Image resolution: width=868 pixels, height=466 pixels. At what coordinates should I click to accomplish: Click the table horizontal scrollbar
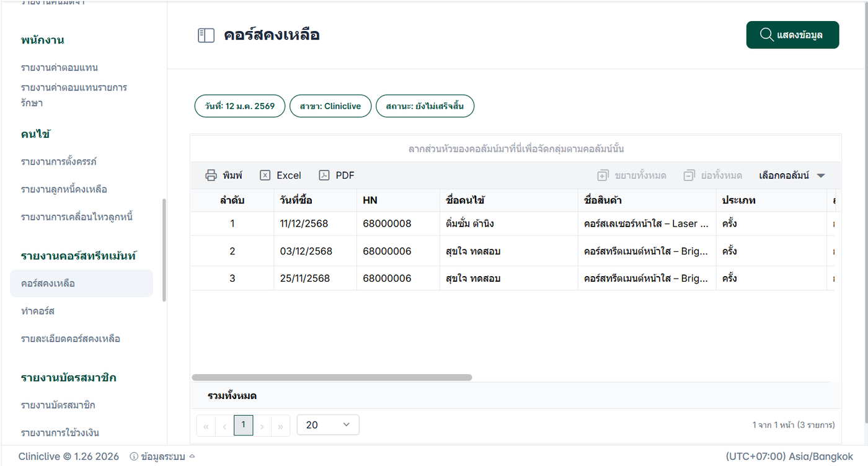[x=332, y=377]
